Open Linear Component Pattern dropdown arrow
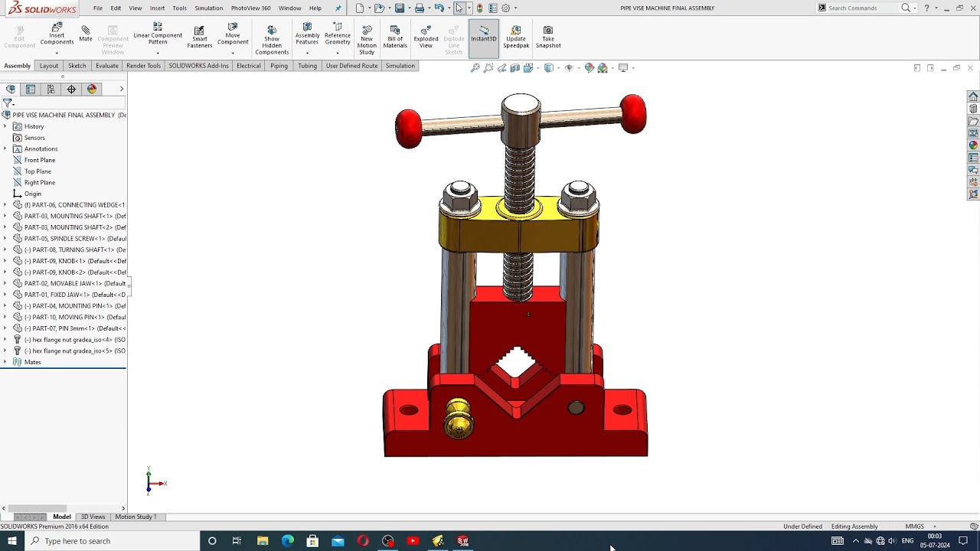 click(x=158, y=53)
